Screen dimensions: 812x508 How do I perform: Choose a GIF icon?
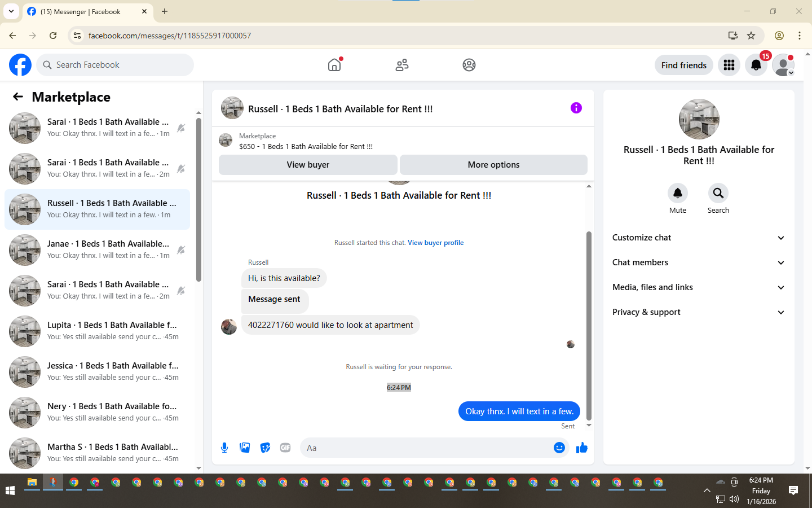click(x=285, y=448)
